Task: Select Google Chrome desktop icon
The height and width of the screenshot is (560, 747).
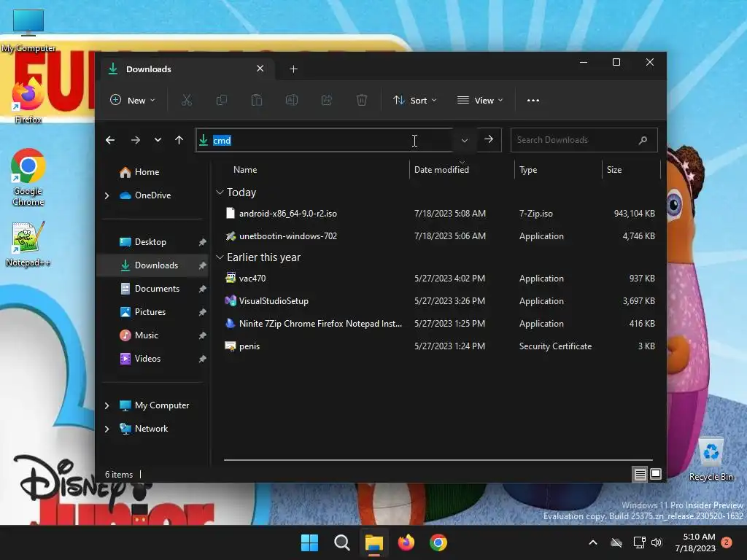Action: point(28,177)
